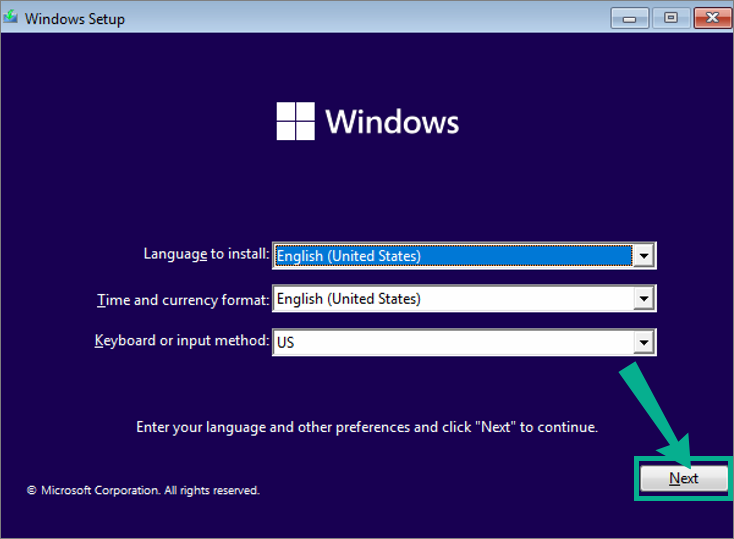734x539 pixels.
Task: Click the US keyboard input value field
Action: 453,342
